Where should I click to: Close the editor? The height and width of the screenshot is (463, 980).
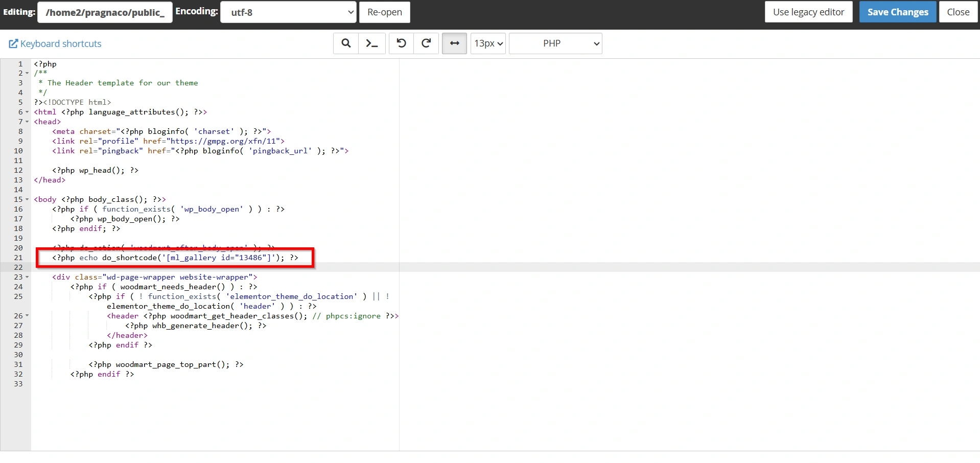(x=958, y=12)
